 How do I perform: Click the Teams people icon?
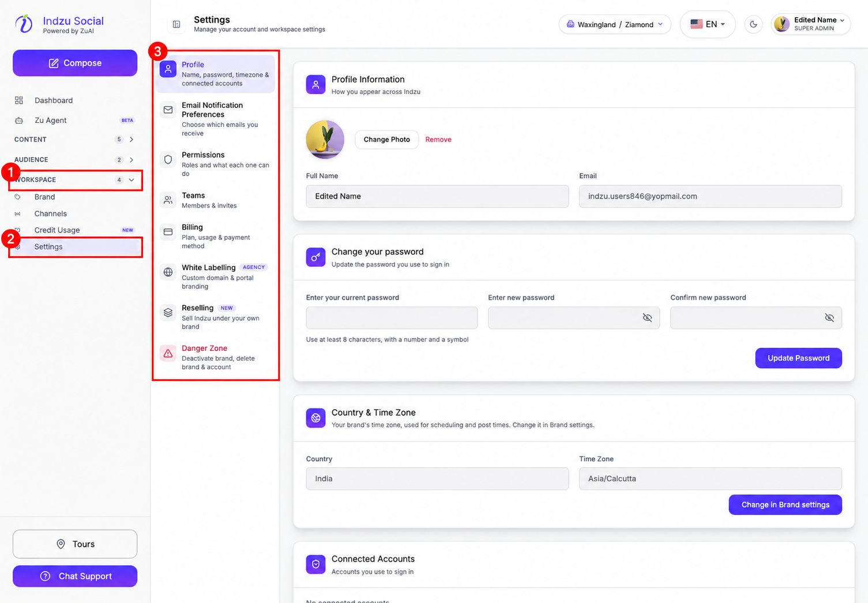[x=168, y=200]
